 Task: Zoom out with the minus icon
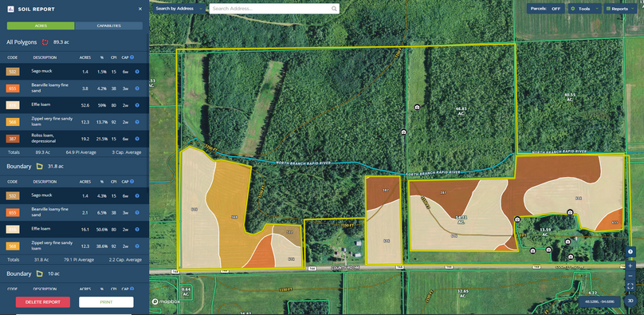pyautogui.click(x=630, y=276)
